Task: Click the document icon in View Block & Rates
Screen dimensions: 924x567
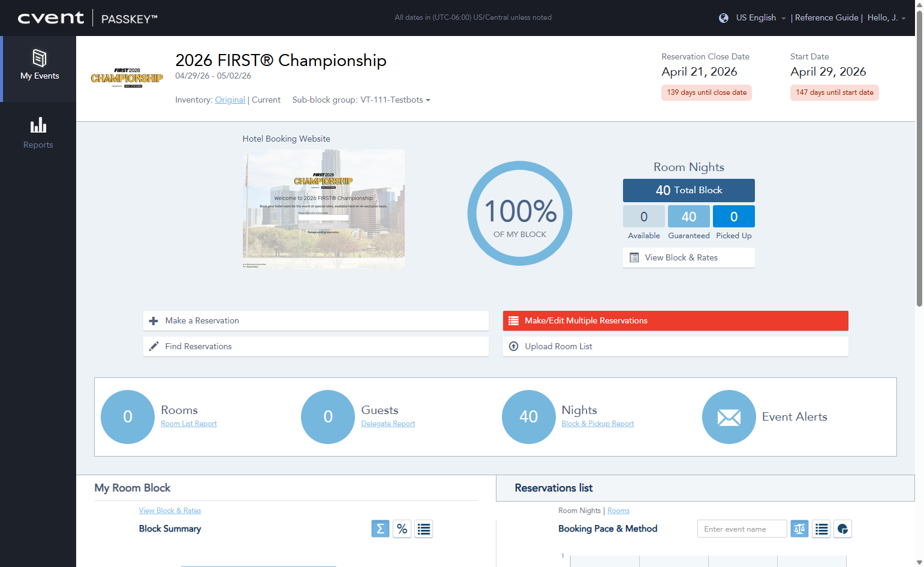Action: pos(634,258)
